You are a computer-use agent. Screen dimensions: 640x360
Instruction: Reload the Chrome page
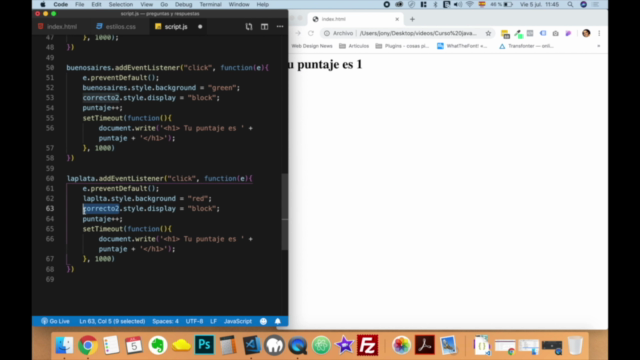[311, 33]
